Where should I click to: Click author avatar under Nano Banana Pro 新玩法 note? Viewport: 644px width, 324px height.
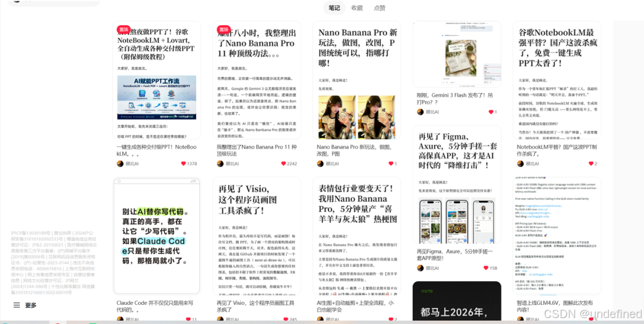(x=320, y=163)
